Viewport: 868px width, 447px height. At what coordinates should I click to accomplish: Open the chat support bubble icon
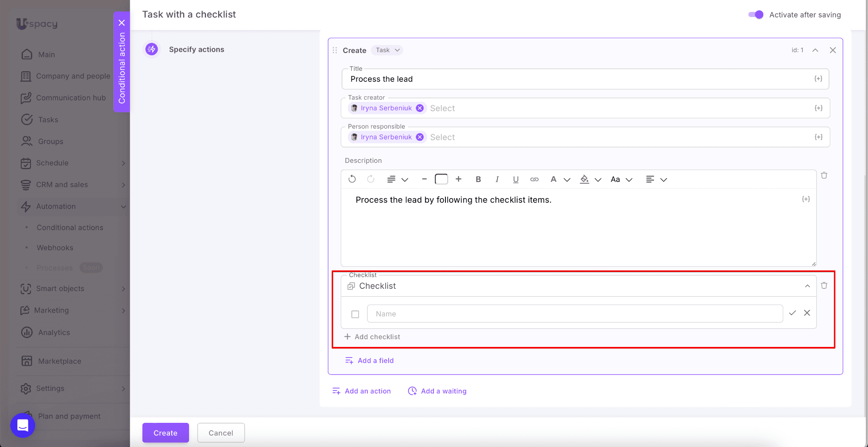coord(23,425)
